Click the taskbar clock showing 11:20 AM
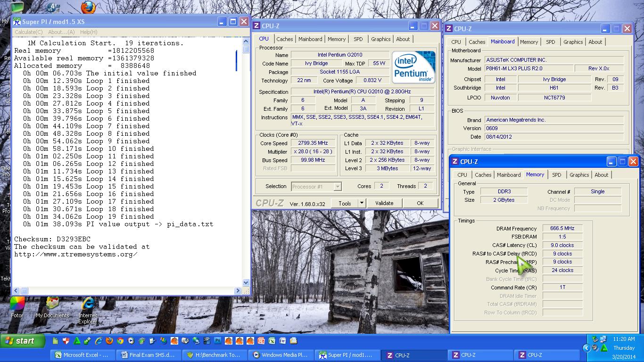The width and height of the screenshot is (644, 362). [x=624, y=339]
